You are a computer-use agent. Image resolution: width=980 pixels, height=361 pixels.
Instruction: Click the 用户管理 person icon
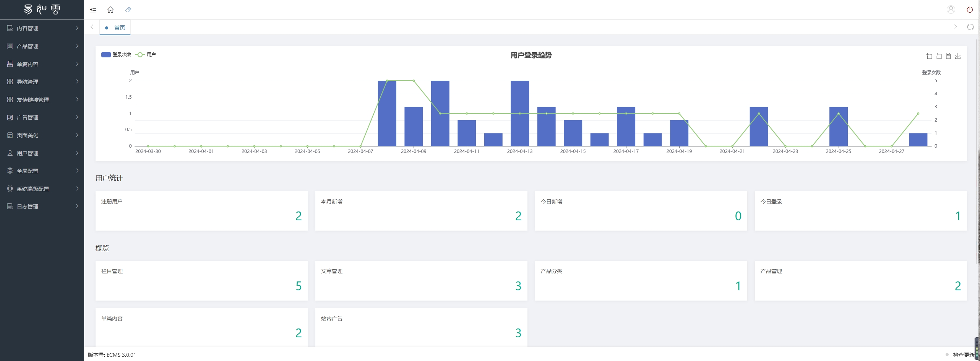pyautogui.click(x=10, y=153)
